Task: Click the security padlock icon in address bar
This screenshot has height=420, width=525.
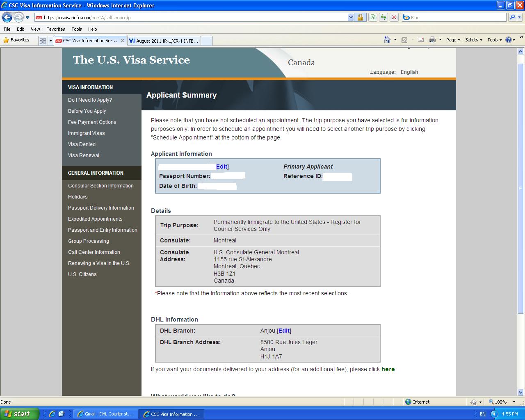Action: click(360, 17)
